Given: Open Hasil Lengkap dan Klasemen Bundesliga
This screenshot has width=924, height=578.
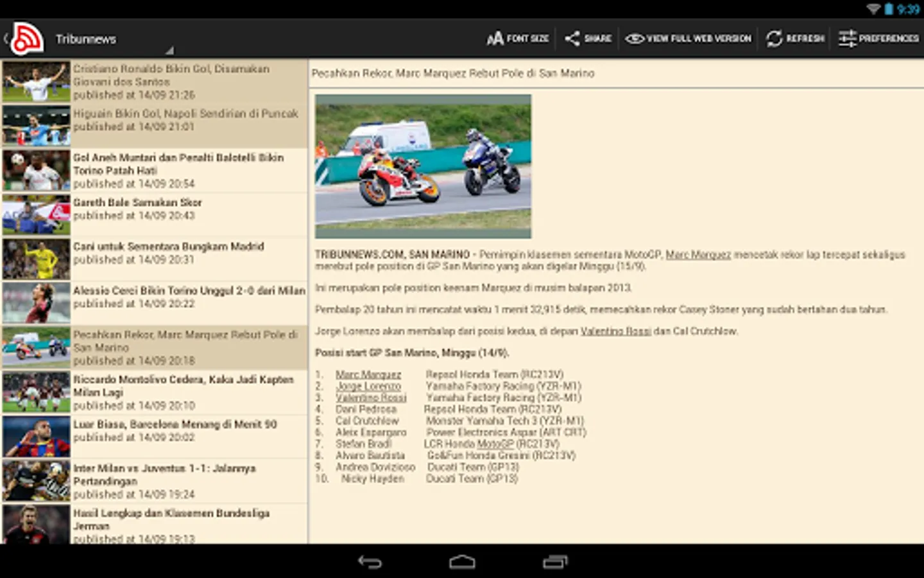Looking at the screenshot, I should pos(155,524).
